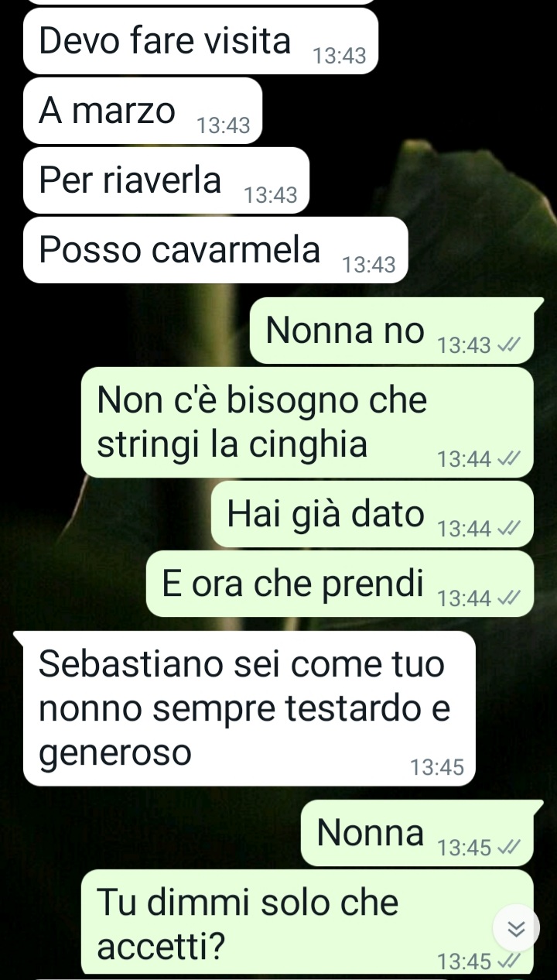Select the 'Non c'è bisogno che stringi la cinghia' message
557x980 pixels.
307,422
